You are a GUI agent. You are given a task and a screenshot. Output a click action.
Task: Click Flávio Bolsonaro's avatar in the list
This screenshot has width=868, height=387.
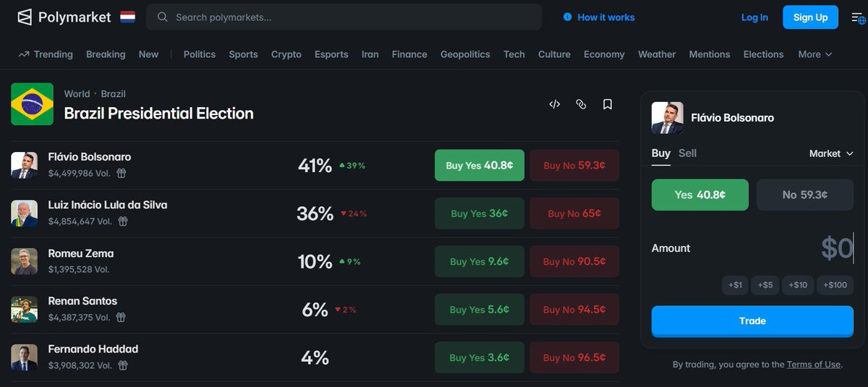click(x=24, y=165)
